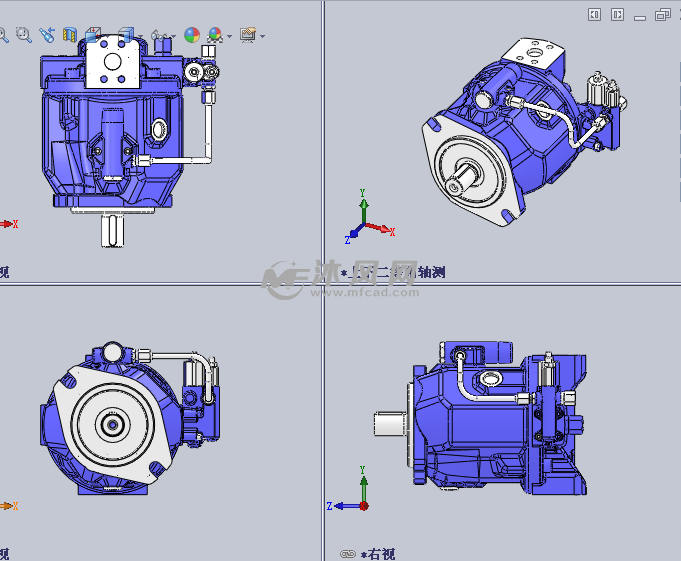Expand the right panel via window icon
The width and height of the screenshot is (681, 561).
point(617,15)
